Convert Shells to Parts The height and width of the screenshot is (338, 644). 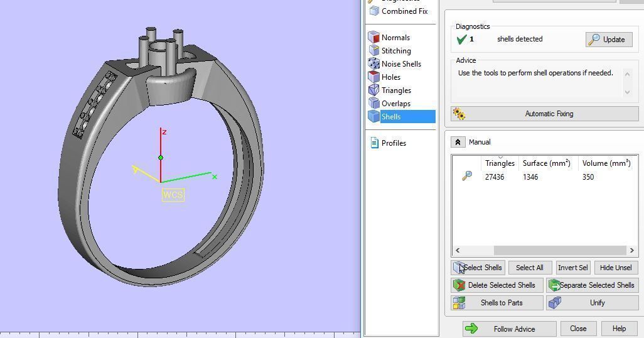click(497, 303)
